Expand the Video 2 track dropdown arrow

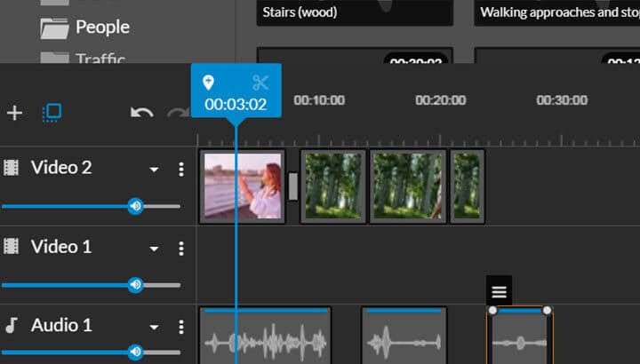tap(155, 170)
